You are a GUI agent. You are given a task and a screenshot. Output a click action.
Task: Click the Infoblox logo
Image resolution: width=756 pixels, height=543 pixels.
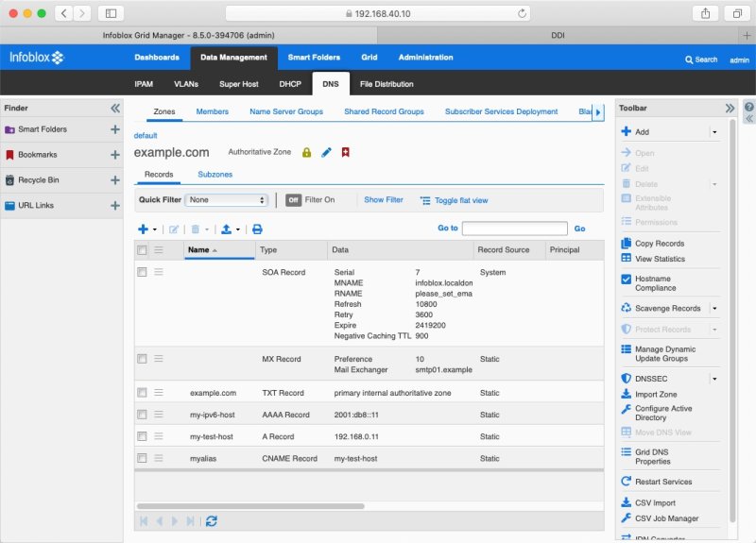click(37, 58)
